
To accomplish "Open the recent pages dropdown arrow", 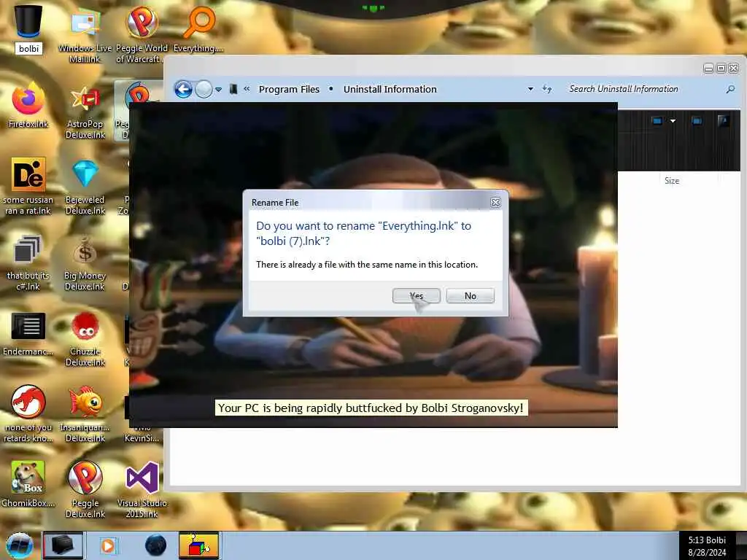I will pyautogui.click(x=218, y=90).
